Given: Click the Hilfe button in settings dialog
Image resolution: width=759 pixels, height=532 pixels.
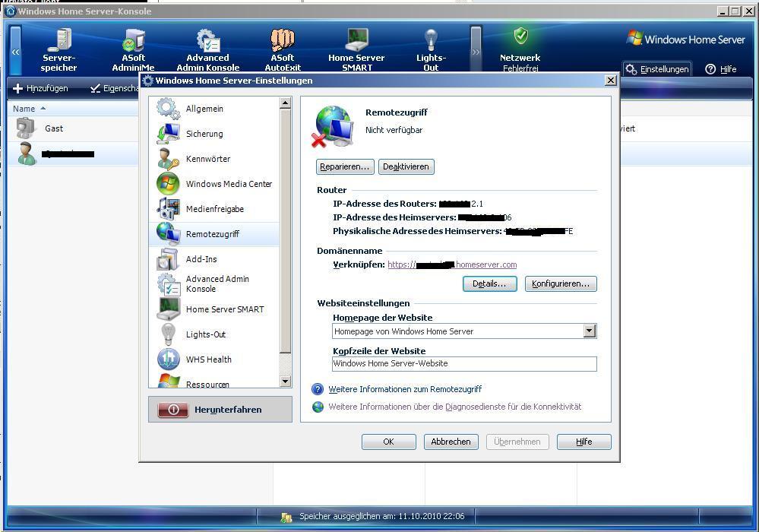Looking at the screenshot, I should [583, 442].
